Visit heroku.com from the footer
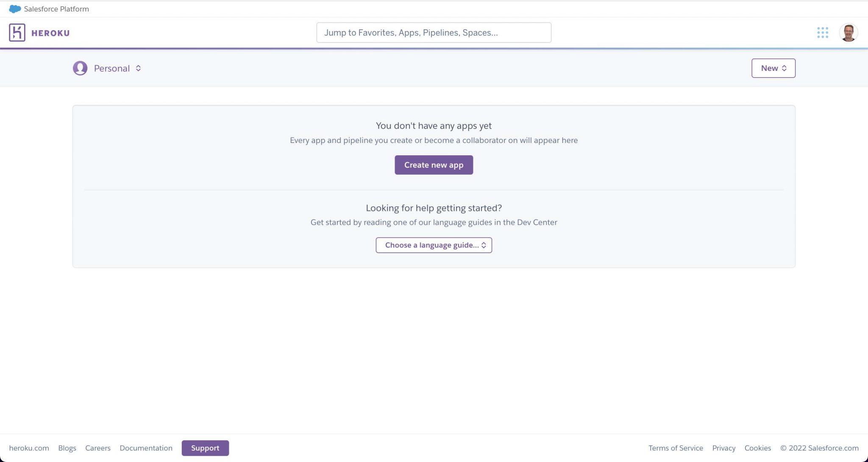868x462 pixels. [29, 448]
